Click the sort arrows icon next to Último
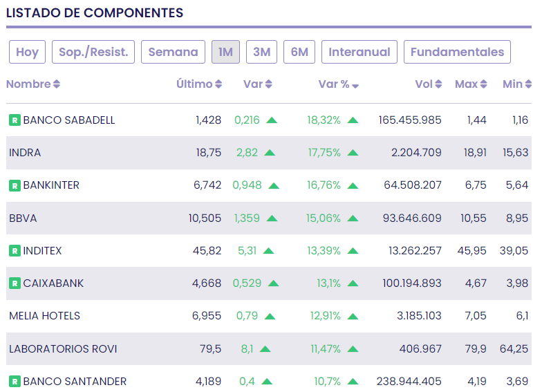533x392 pixels. click(218, 84)
